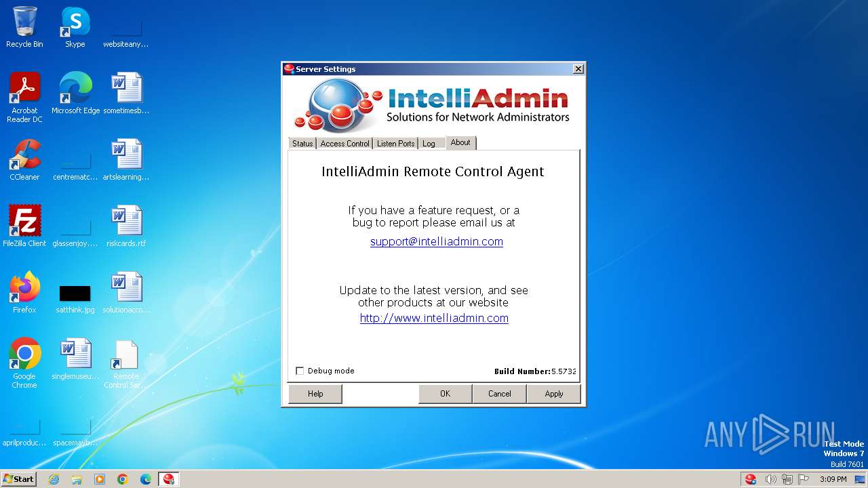868x488 pixels.
Task: Close the Server Settings window
Action: (578, 69)
